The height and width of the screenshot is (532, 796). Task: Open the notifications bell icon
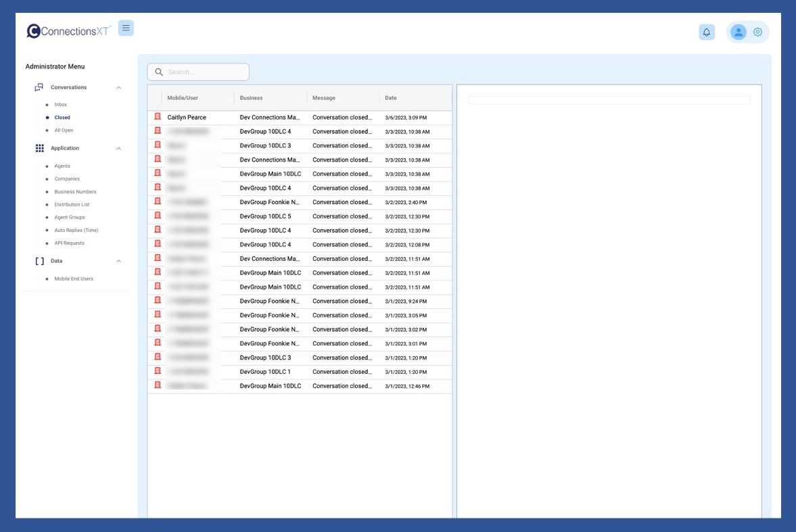[x=707, y=32]
